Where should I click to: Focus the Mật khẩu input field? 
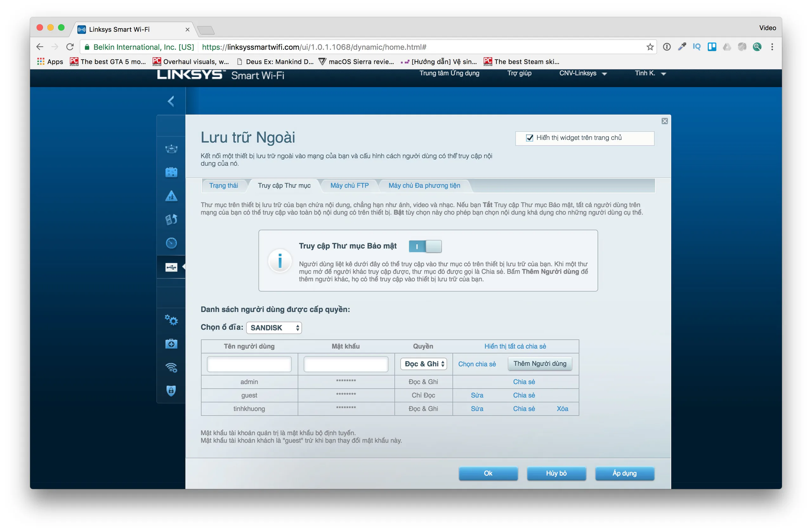(x=346, y=364)
